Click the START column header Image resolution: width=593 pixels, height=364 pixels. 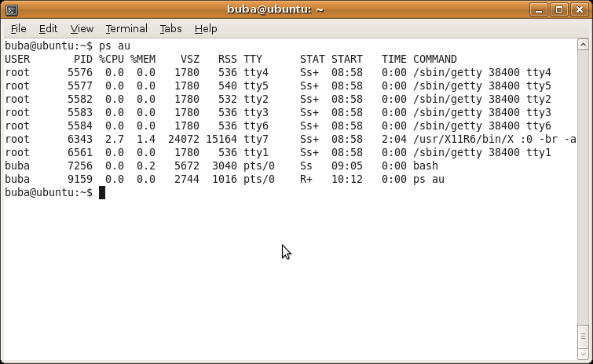coord(347,60)
